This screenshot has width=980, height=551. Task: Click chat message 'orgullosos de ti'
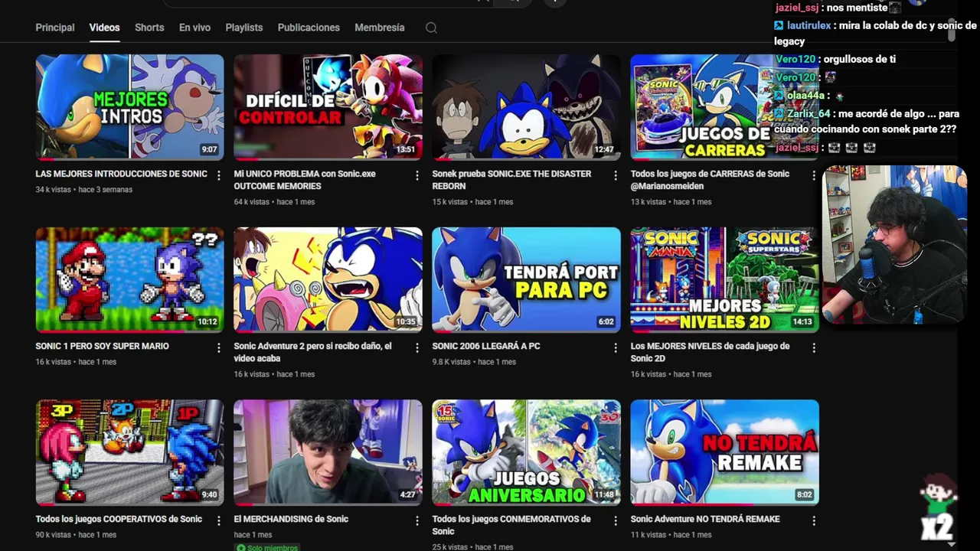coord(859,59)
